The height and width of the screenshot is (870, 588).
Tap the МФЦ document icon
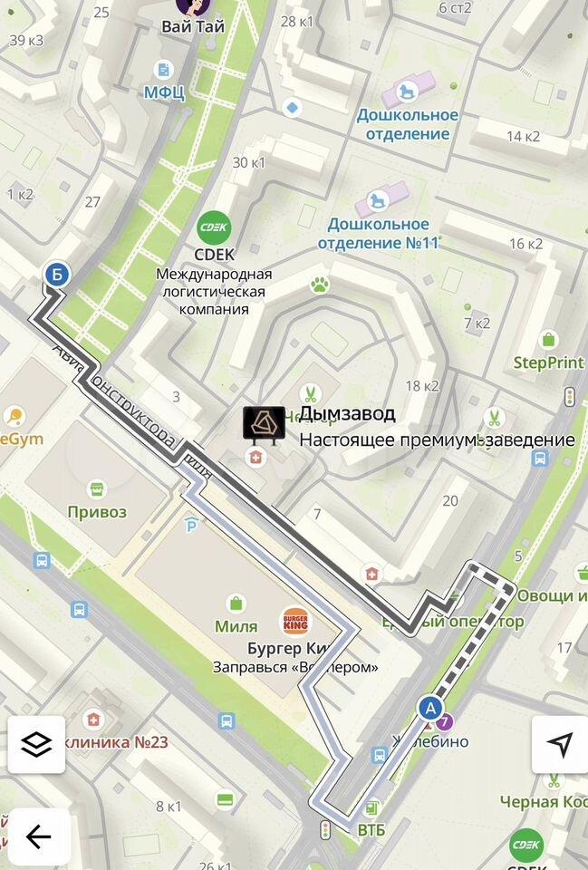pos(164,70)
